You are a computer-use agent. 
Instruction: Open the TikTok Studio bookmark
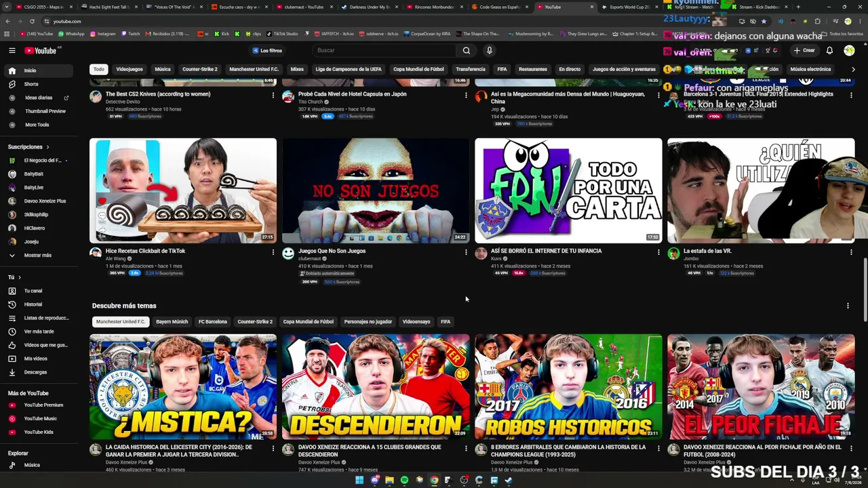click(282, 34)
